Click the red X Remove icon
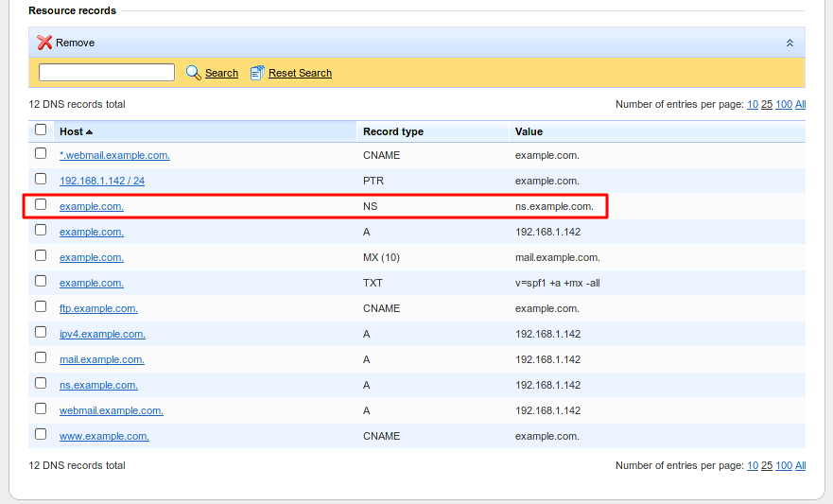 [44, 43]
